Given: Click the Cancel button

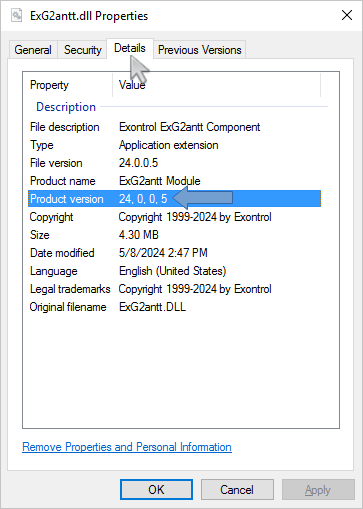Looking at the screenshot, I should [237, 490].
